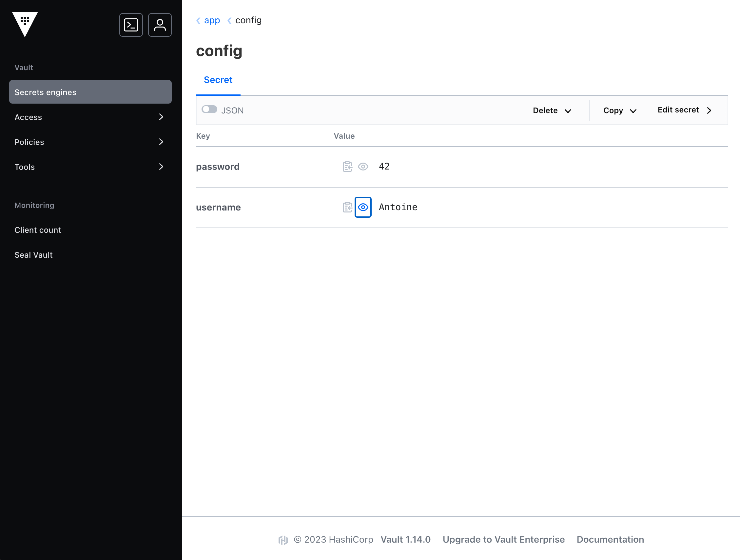The image size is (740, 560).
Task: Select Secrets engines in sidebar
Action: click(90, 92)
